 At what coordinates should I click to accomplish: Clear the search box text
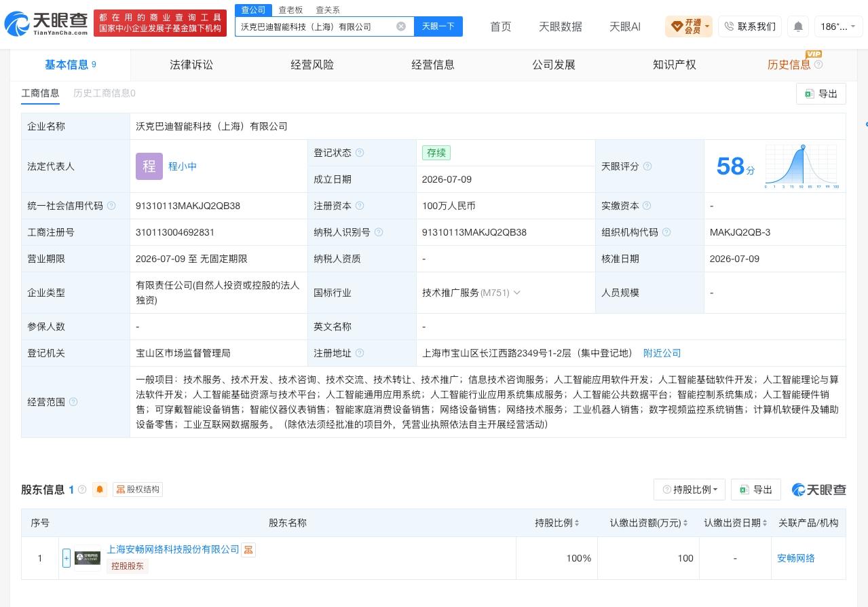coord(401,26)
